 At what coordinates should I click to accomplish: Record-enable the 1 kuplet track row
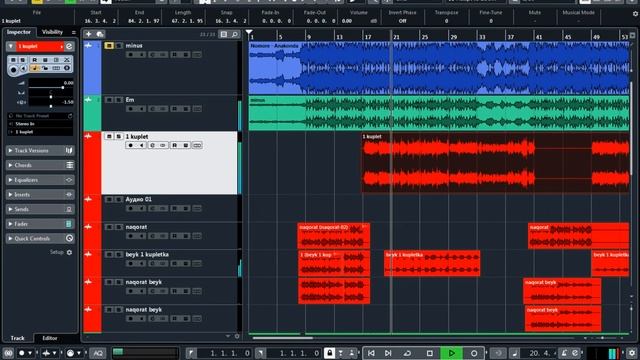(x=131, y=145)
